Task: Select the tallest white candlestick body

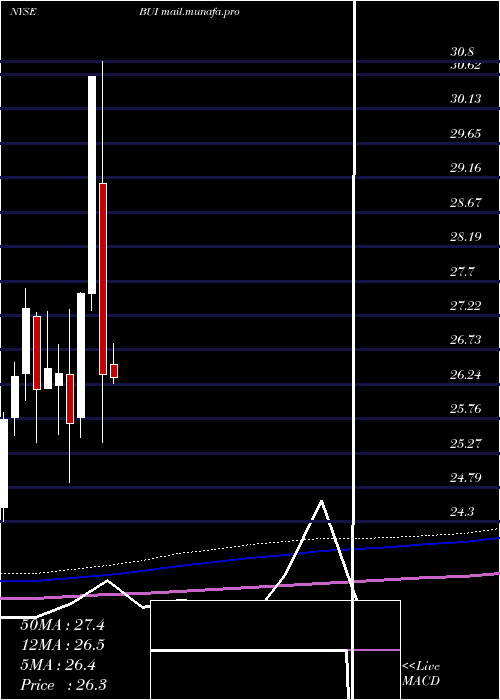Action: coord(92,185)
